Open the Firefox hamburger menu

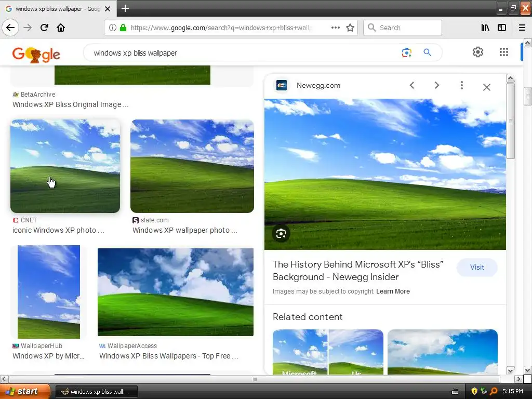pyautogui.click(x=522, y=28)
